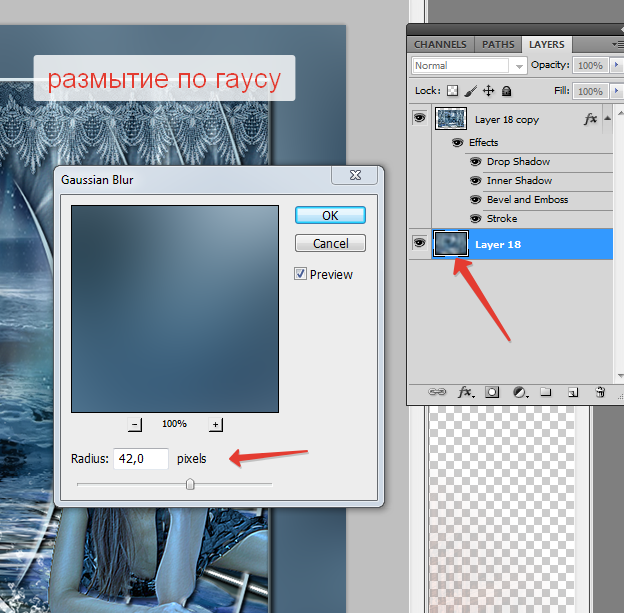Open Bevel and Emboss settings
The image size is (624, 613).
click(x=527, y=199)
